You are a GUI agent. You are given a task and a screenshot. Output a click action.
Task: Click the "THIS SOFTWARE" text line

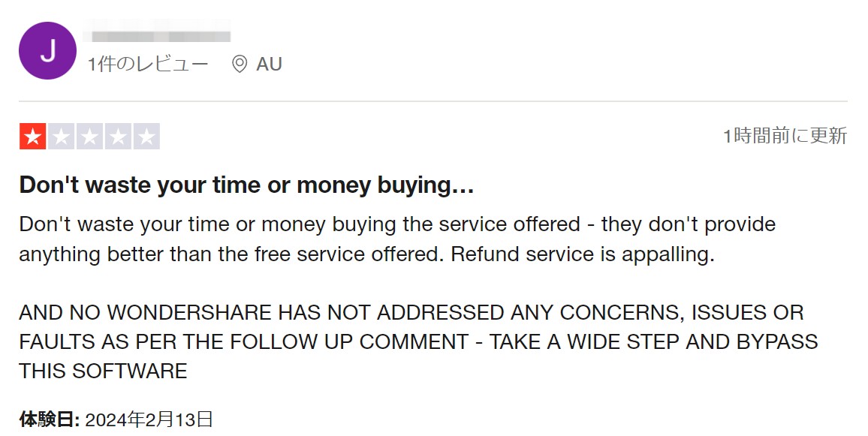(x=103, y=371)
